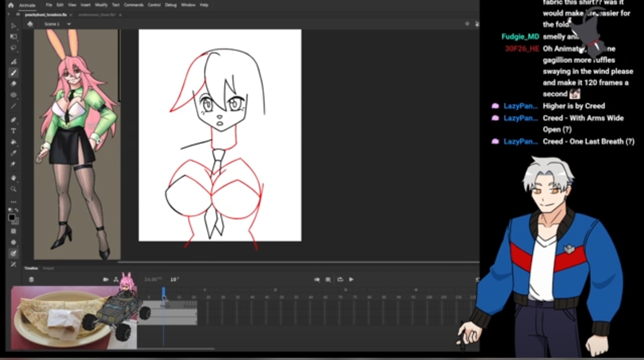This screenshot has width=644, height=360.
Task: Open the Help menu
Action: pos(204,5)
